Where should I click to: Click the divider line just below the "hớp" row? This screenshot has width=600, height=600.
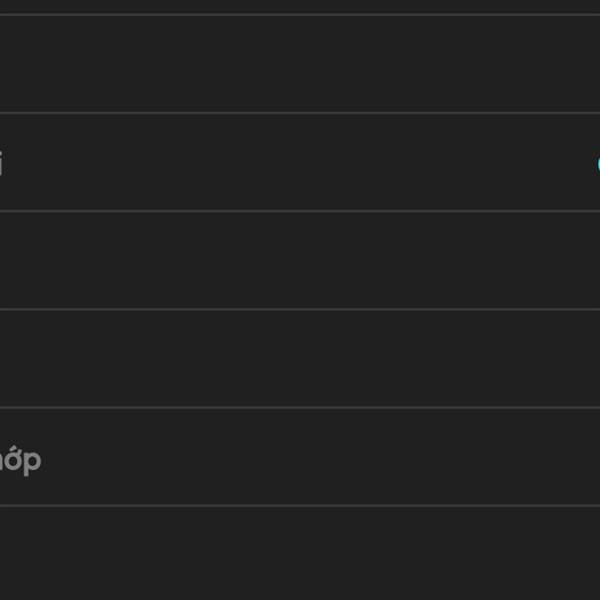point(300,505)
